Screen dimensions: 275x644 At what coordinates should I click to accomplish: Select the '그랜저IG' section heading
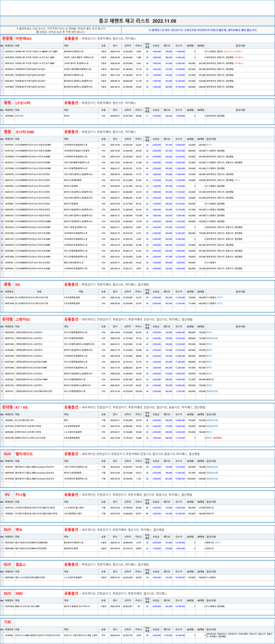pos(22,319)
